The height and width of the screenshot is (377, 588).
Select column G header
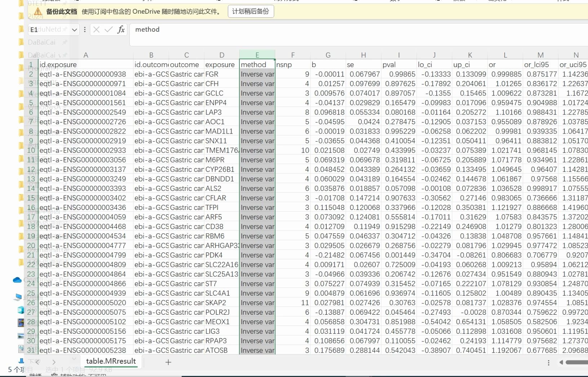pyautogui.click(x=328, y=55)
